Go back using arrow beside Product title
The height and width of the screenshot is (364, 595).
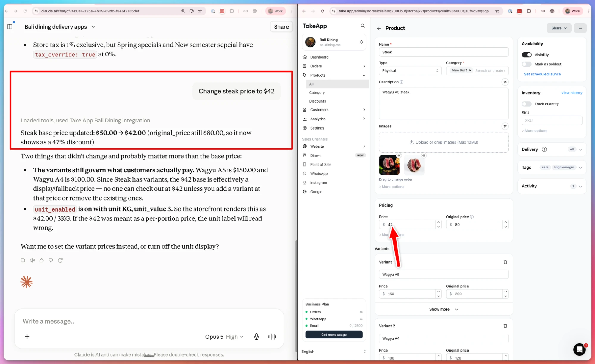(x=379, y=28)
